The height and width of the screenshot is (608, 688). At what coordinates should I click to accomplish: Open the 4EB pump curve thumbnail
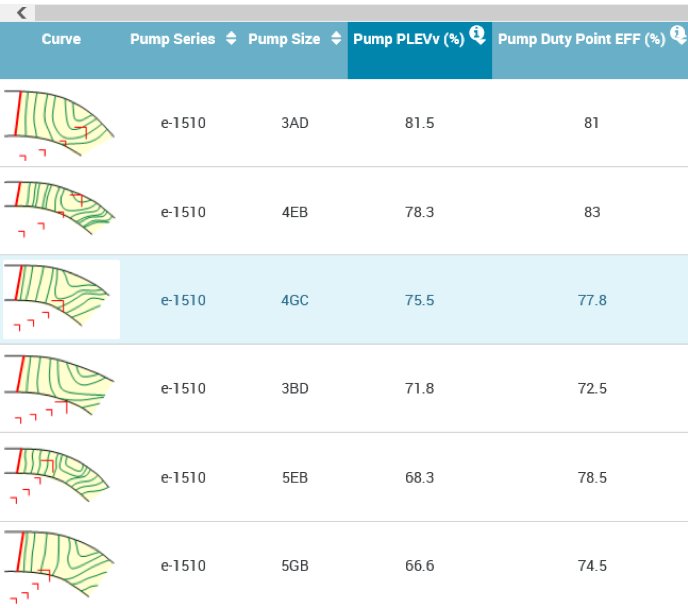click(60, 209)
